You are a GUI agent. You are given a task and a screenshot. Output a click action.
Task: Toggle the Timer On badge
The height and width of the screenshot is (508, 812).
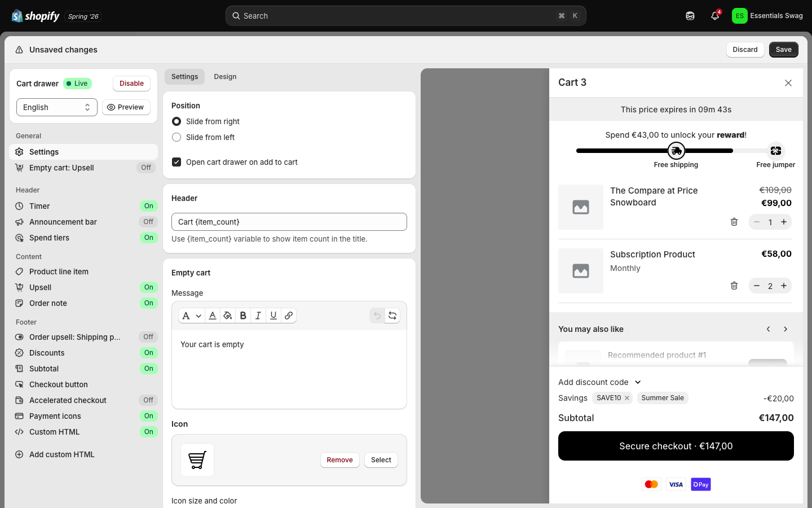click(x=148, y=206)
